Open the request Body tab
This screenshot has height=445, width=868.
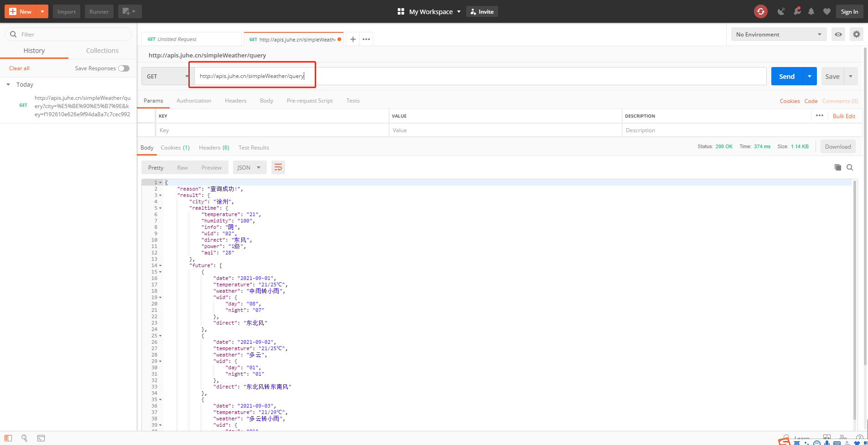tap(266, 101)
